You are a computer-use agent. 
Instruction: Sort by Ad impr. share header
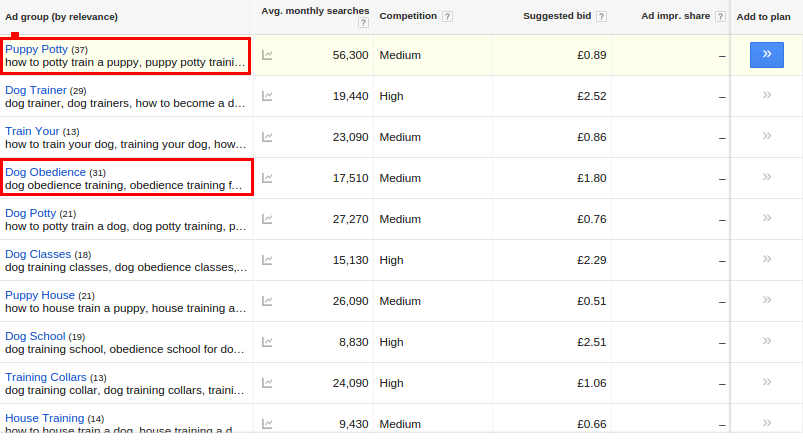[x=675, y=16]
